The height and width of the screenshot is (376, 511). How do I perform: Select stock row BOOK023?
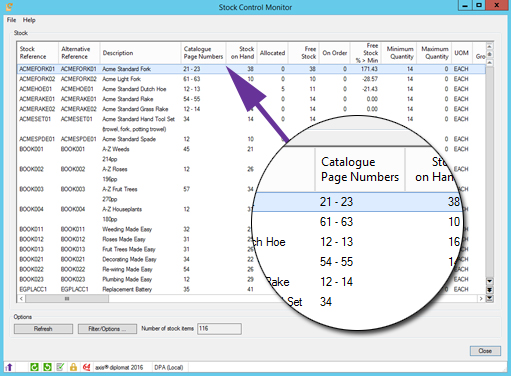[x=251, y=279]
